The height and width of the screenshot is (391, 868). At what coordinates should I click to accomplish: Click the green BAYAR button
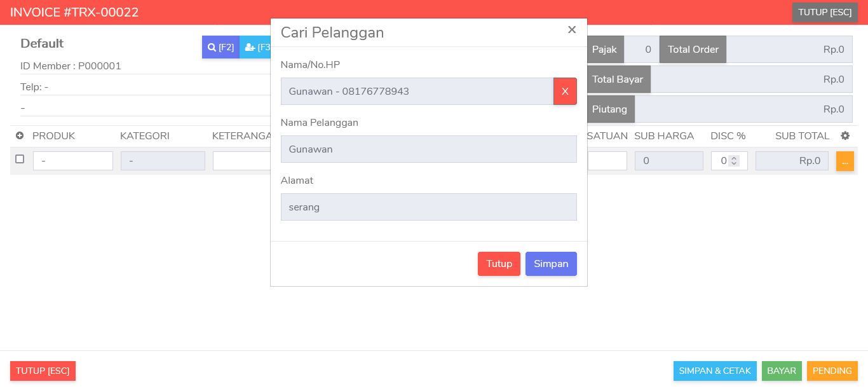[x=782, y=371]
